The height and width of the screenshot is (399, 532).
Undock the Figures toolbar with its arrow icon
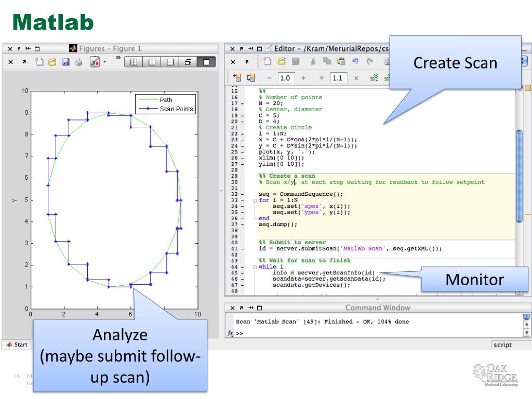(24, 62)
